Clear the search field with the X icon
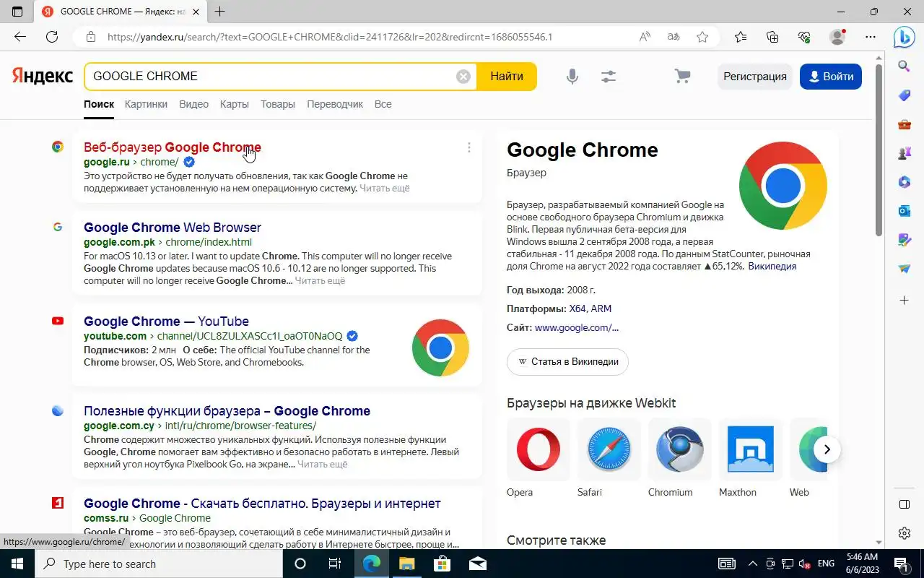 click(x=463, y=77)
